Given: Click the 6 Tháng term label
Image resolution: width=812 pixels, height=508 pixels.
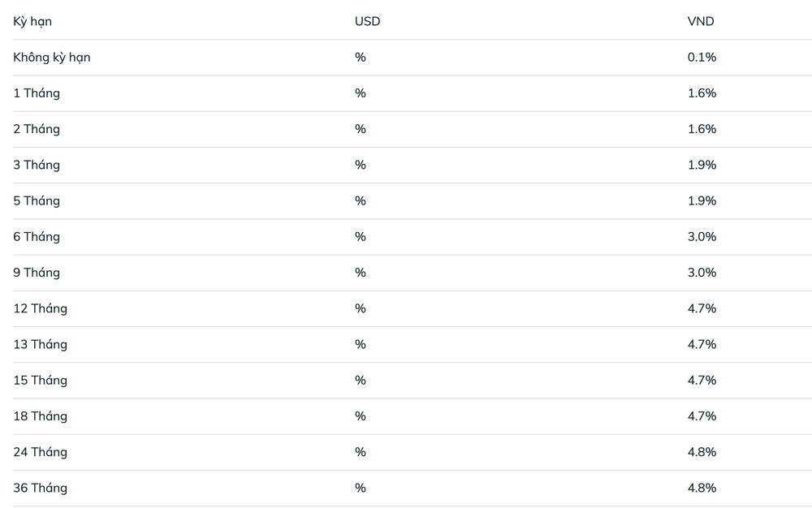Looking at the screenshot, I should [x=37, y=237].
